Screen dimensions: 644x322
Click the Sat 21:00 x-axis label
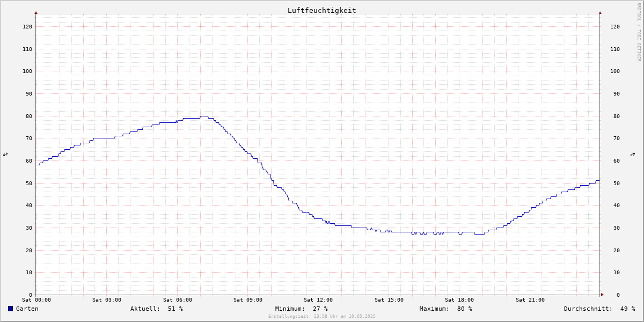[x=530, y=300]
